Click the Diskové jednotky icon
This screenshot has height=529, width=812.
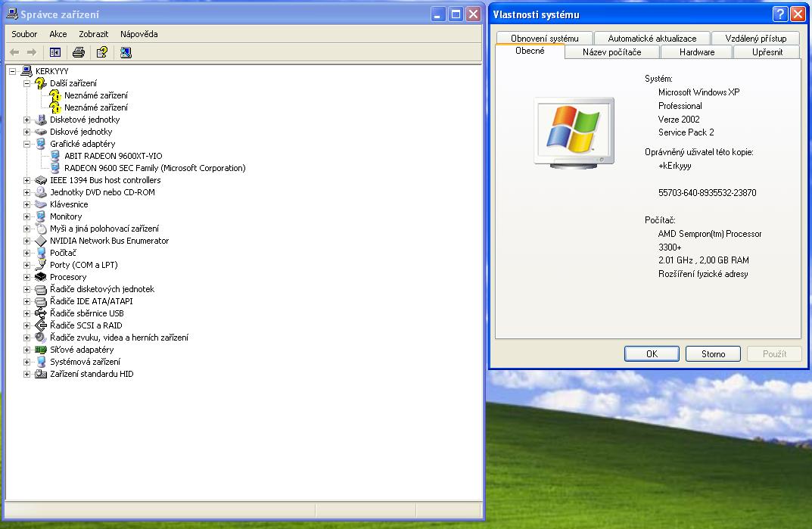[40, 132]
